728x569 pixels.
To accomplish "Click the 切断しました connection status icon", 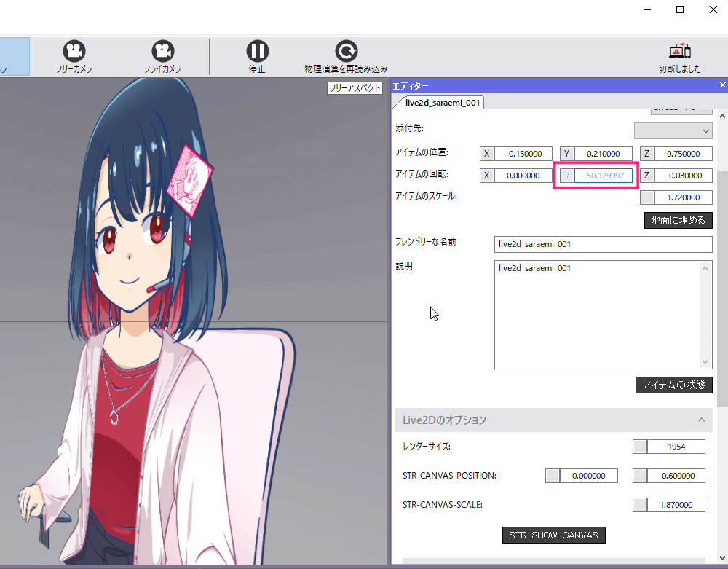I will pyautogui.click(x=680, y=57).
